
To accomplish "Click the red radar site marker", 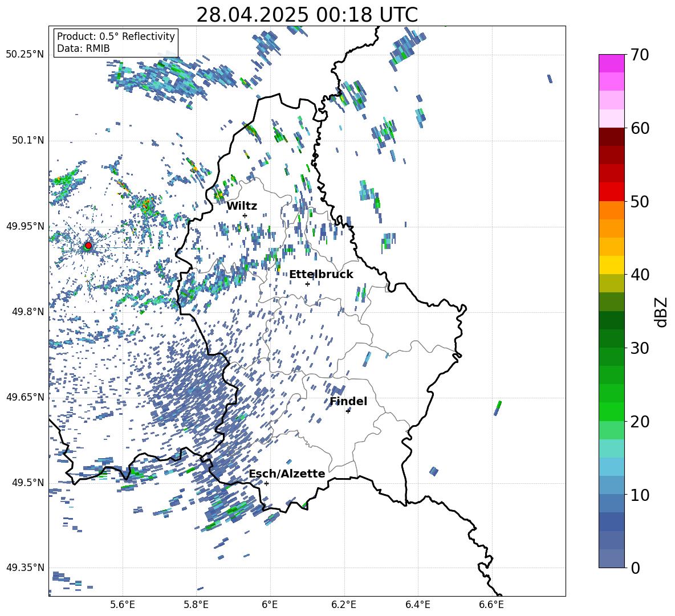I will tap(88, 246).
